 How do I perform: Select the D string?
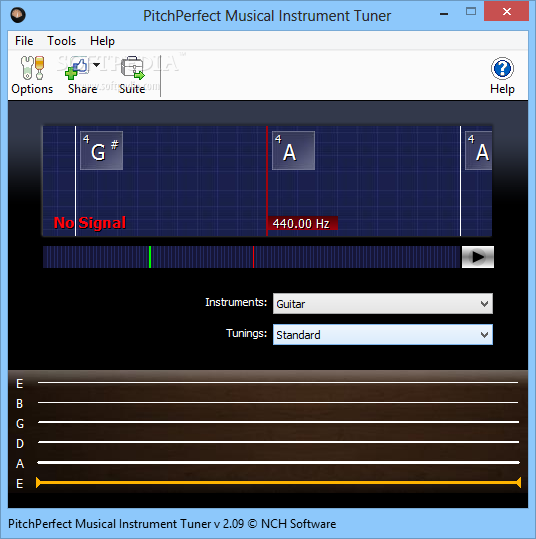tap(278, 442)
